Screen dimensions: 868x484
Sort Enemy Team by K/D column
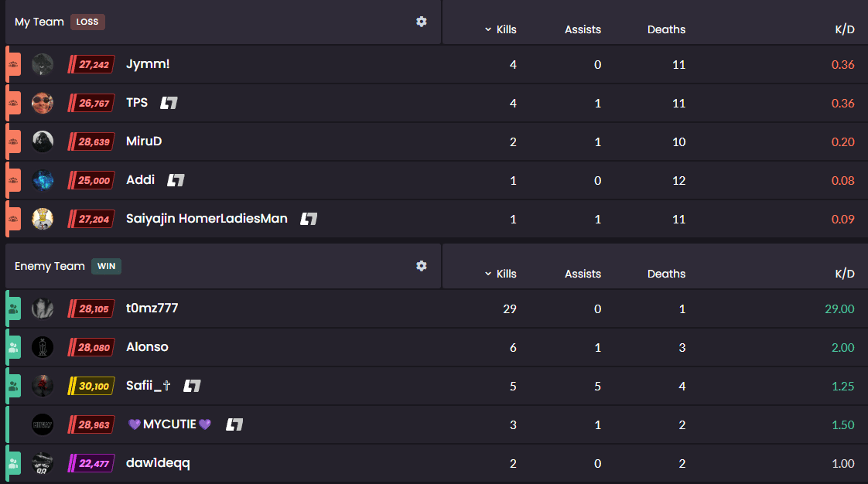[x=845, y=274]
